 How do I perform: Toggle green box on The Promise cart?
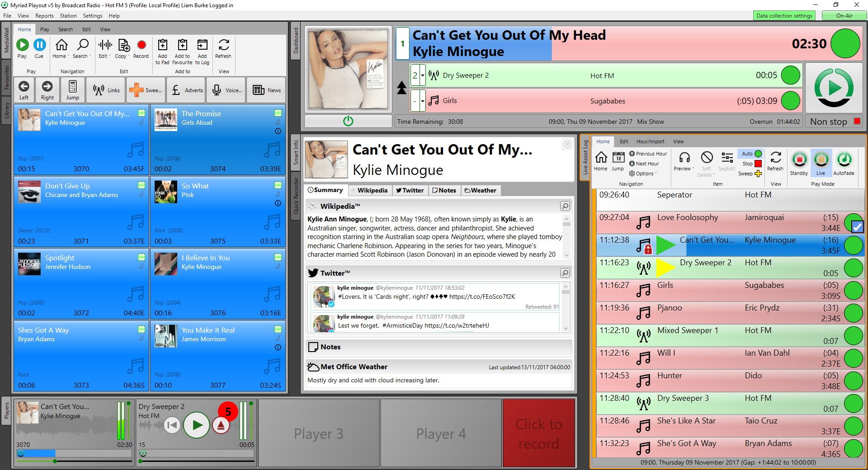point(278,113)
